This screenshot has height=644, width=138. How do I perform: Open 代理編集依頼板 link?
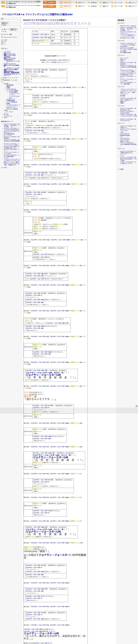[x=11, y=101]
